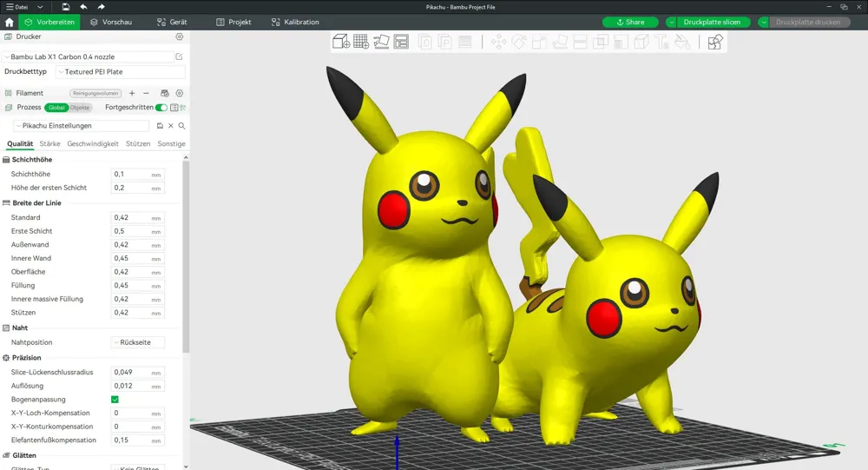Open the Nahtposition Rückseite dropdown
The height and width of the screenshot is (470, 868).
137,342
